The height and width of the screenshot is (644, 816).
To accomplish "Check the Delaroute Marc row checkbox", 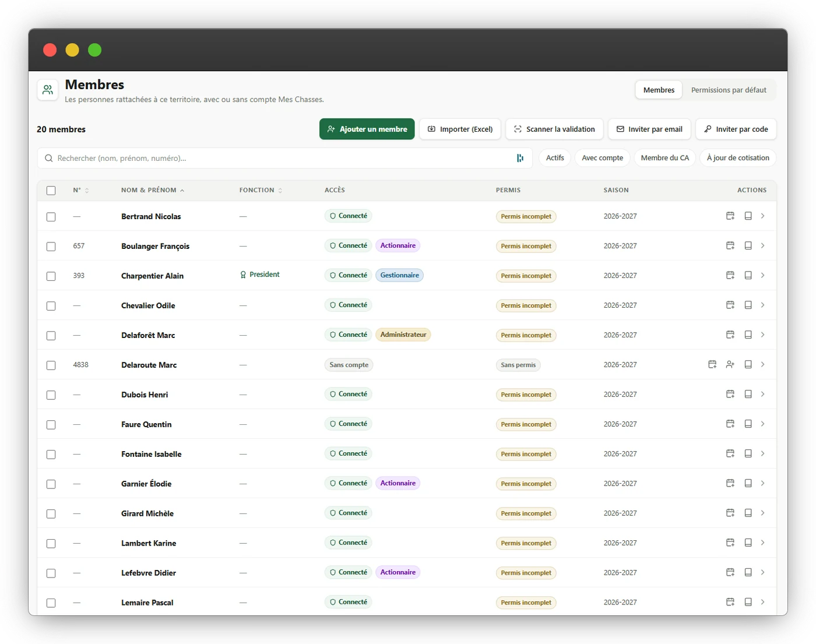I will coord(51,365).
